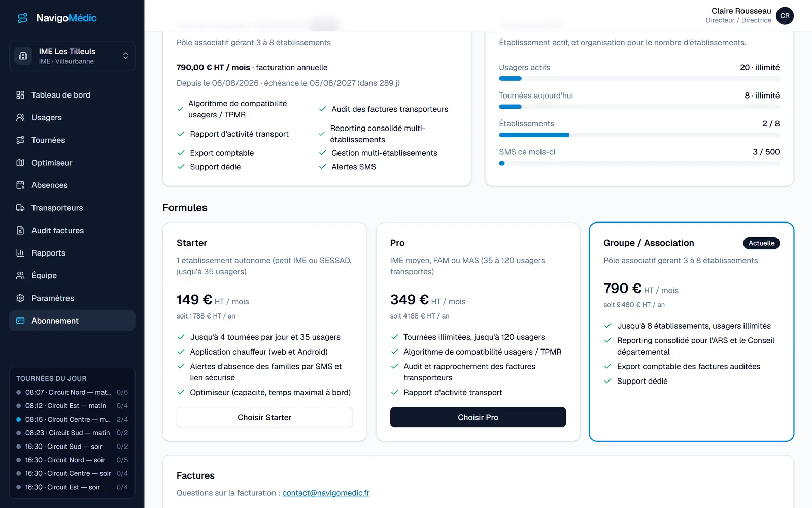Click the Tournées aujourd'hui progress bar
812x508 pixels.
pyautogui.click(x=639, y=107)
